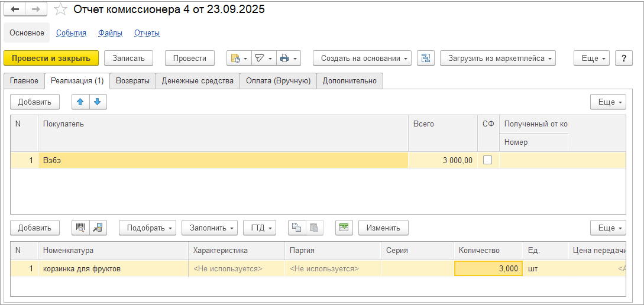Paste rows from clipboard icon
This screenshot has height=305, width=644.
pos(314,228)
